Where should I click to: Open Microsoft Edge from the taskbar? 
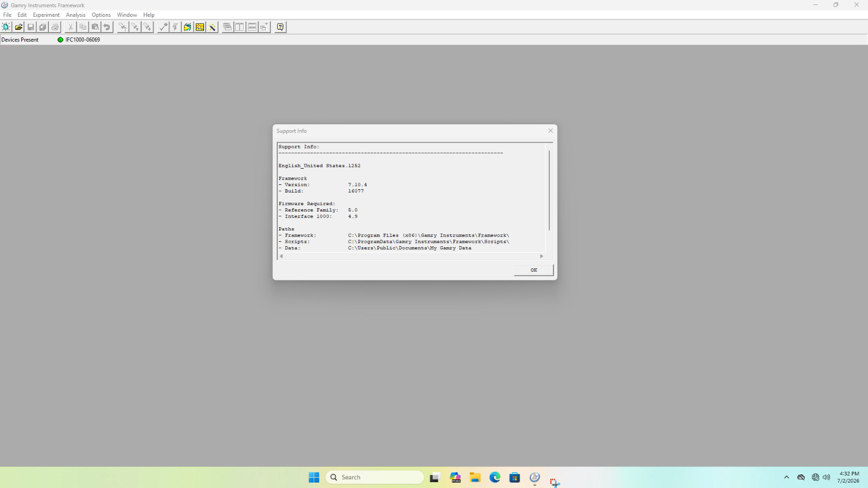coord(495,477)
